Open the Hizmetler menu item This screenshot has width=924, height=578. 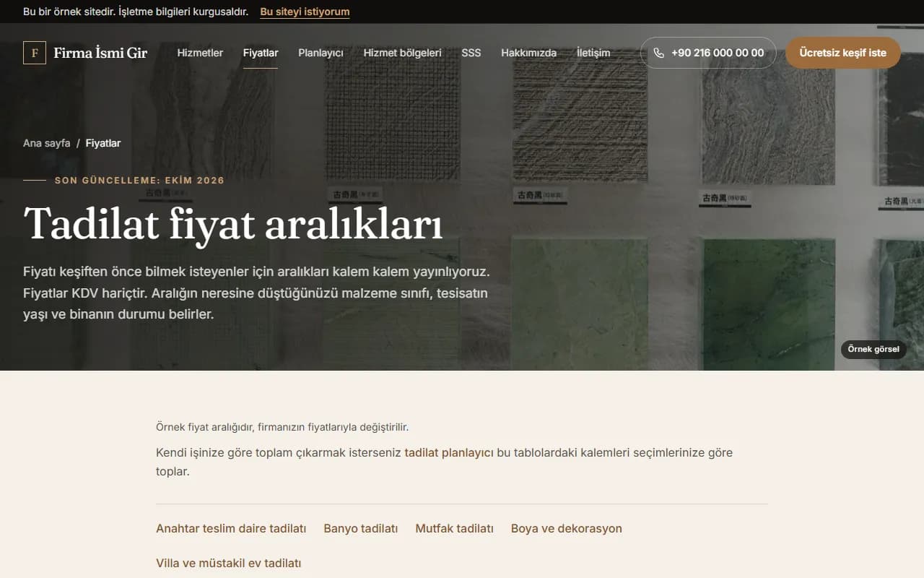pyautogui.click(x=200, y=53)
